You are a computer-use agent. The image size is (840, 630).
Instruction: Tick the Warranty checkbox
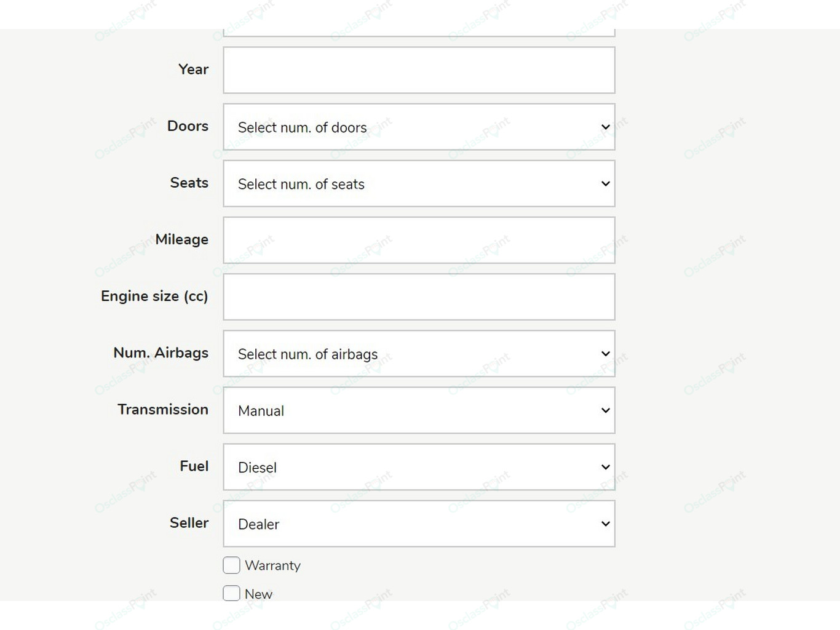(231, 565)
